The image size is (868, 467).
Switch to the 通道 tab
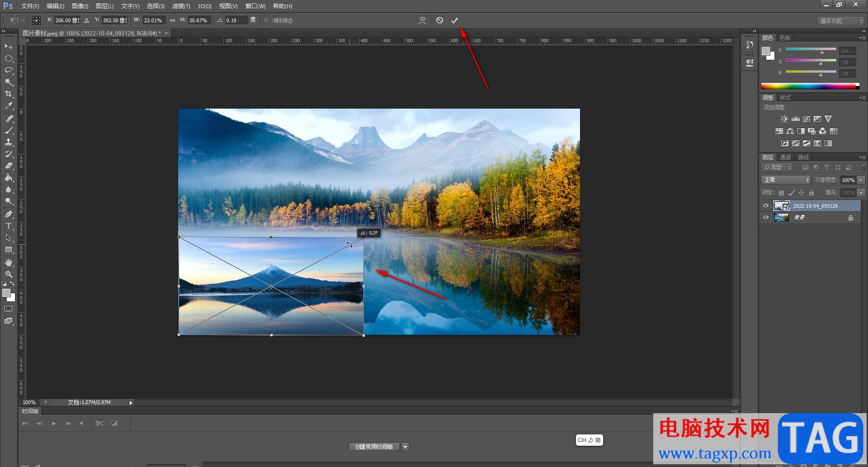785,157
